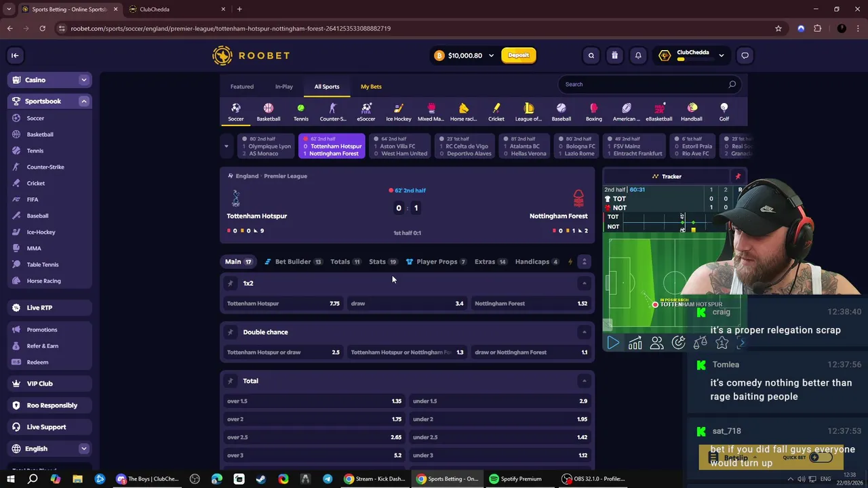Pin the 1x2 market
The height and width of the screenshot is (488, 868).
point(231,283)
